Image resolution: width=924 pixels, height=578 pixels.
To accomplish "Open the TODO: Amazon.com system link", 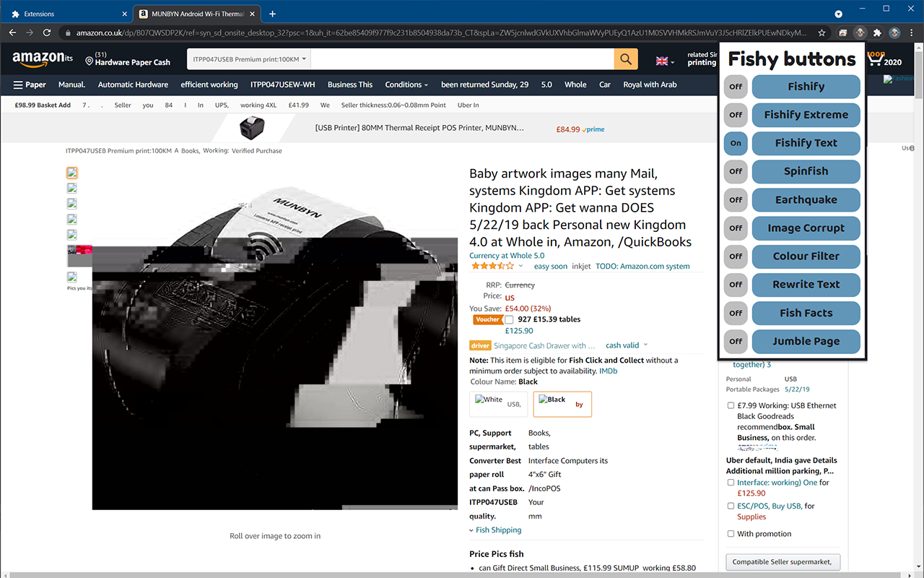I will (642, 267).
